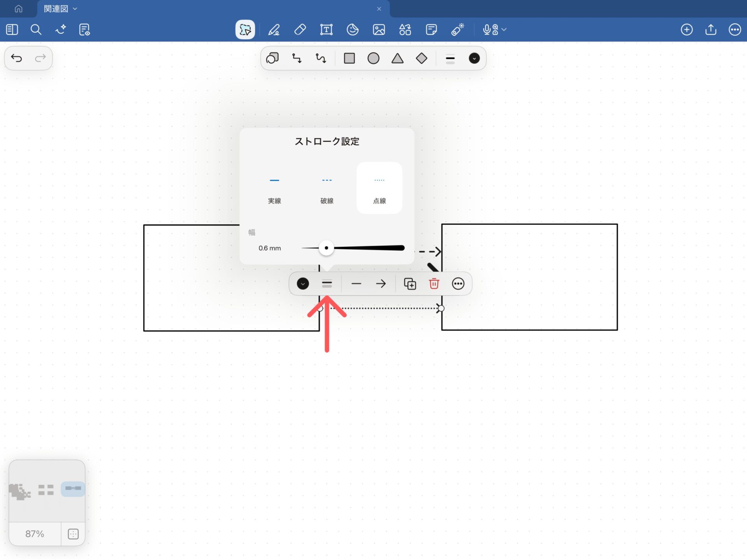
Task: Select the pen drawing tool
Action: click(274, 30)
